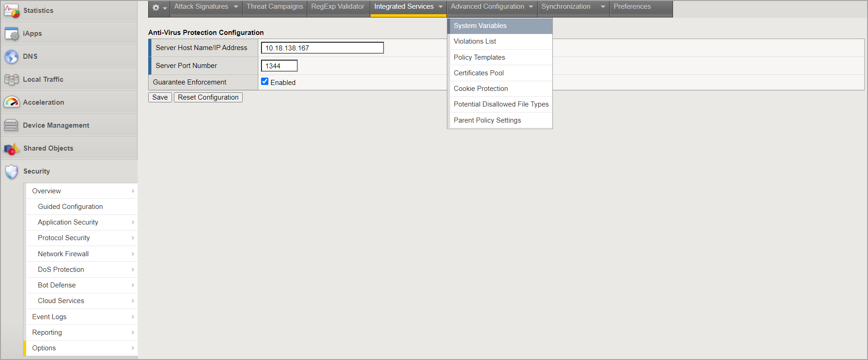
Task: Switch to the Threat Campaigns tab
Action: click(x=275, y=7)
